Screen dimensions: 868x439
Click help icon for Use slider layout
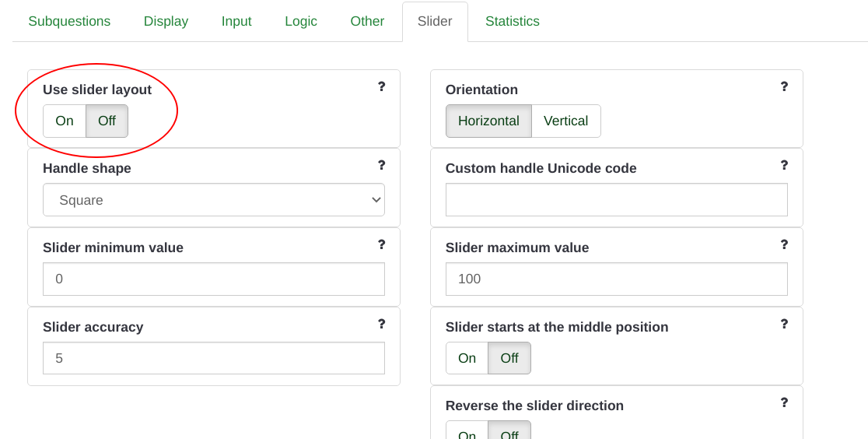[381, 86]
